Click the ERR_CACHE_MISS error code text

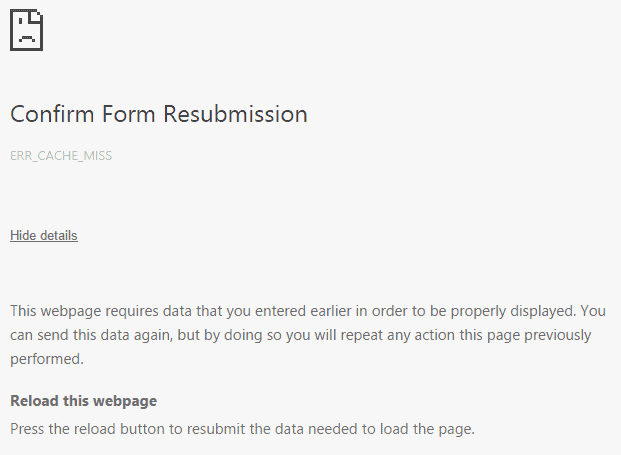(61, 156)
